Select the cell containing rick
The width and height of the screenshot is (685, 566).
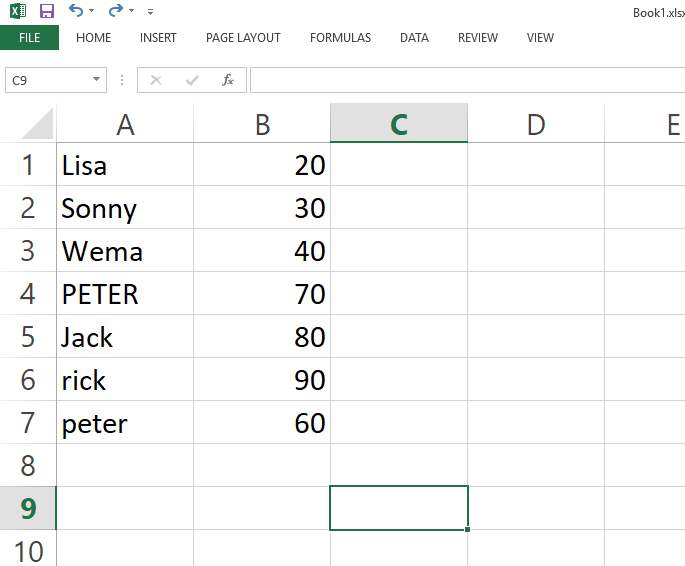125,380
